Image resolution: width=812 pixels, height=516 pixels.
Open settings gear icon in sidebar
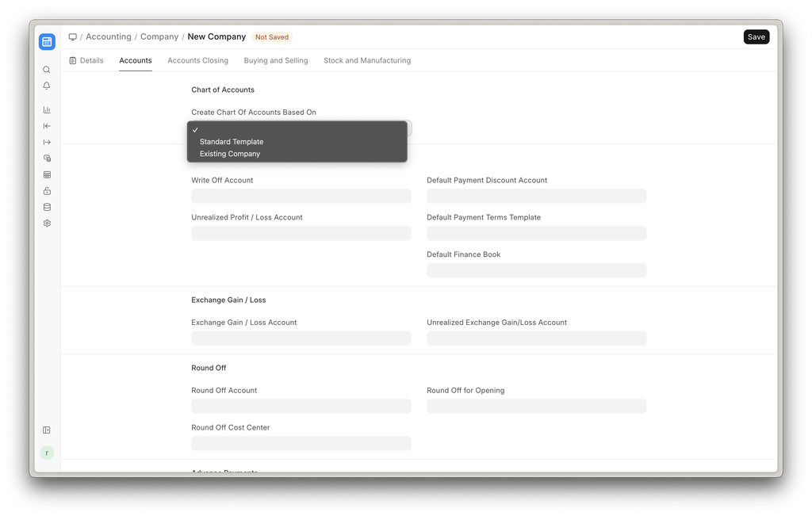point(47,224)
